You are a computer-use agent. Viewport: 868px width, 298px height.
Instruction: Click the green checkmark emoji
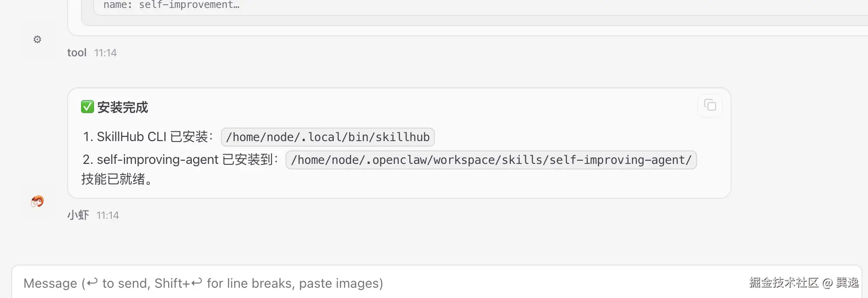pos(87,107)
